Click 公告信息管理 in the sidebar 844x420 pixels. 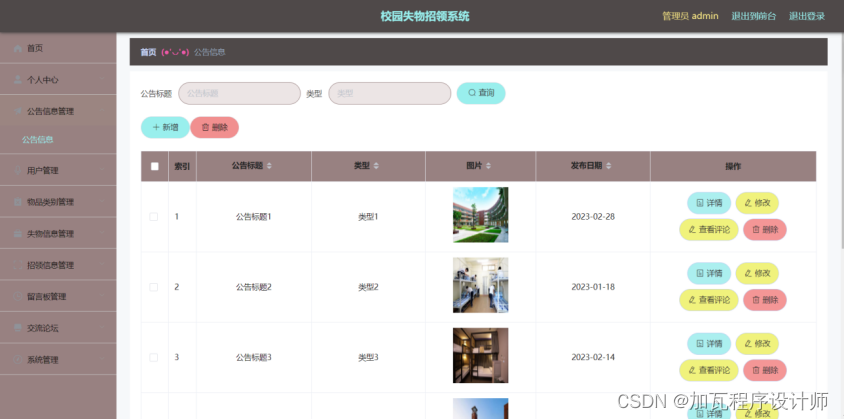(58, 111)
